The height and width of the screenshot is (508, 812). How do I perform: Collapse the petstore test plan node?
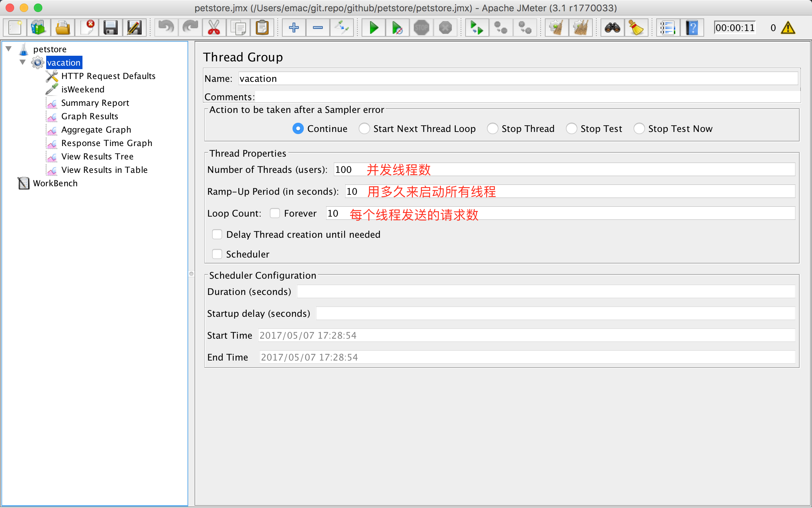[x=9, y=49]
